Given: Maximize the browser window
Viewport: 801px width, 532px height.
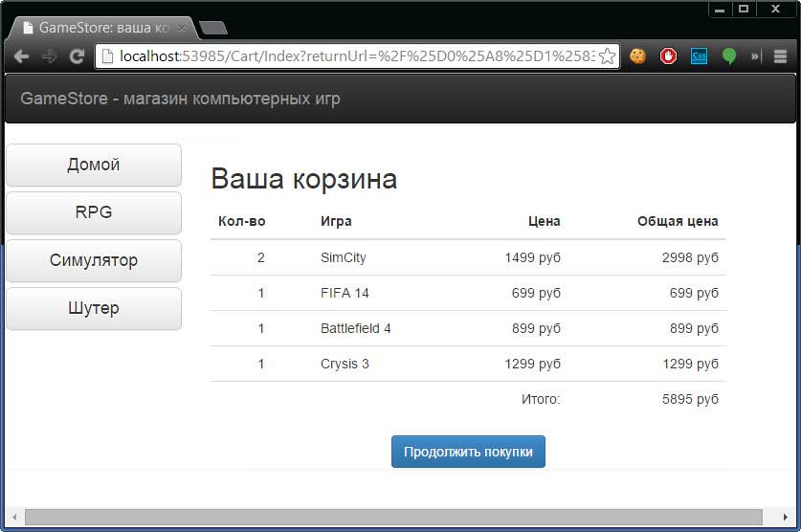Looking at the screenshot, I should [744, 10].
